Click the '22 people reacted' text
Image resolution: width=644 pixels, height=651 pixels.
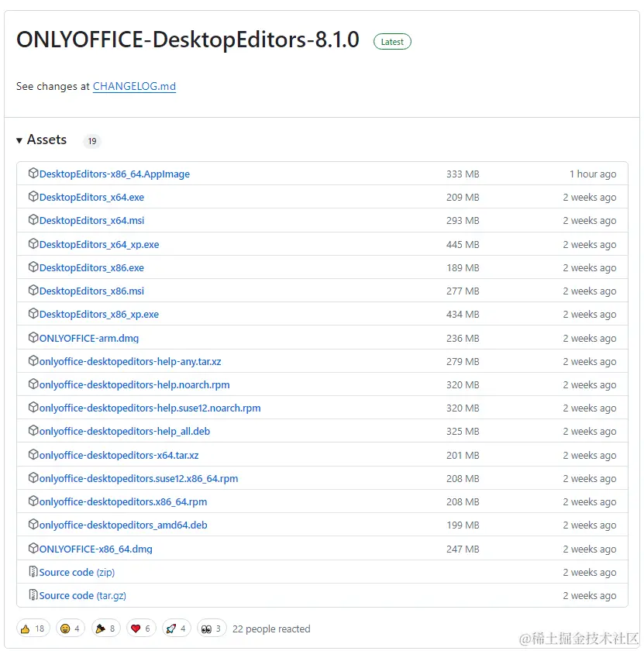(271, 629)
